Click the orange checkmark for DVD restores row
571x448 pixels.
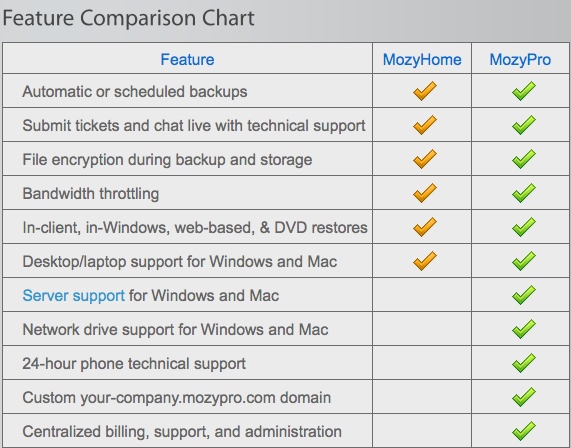[x=425, y=227]
